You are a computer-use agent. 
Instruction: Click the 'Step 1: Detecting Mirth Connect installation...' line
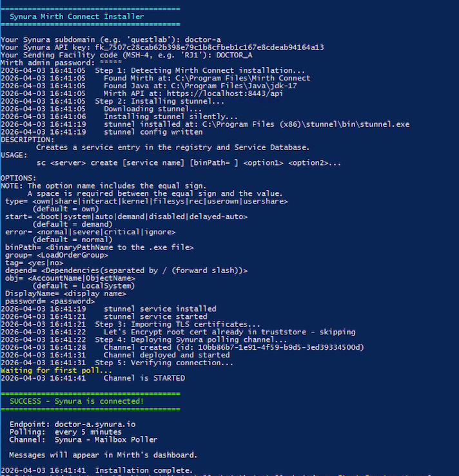tap(200, 70)
